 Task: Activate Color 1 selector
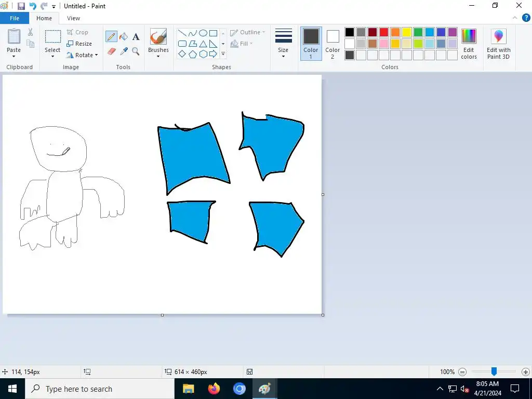pos(311,44)
